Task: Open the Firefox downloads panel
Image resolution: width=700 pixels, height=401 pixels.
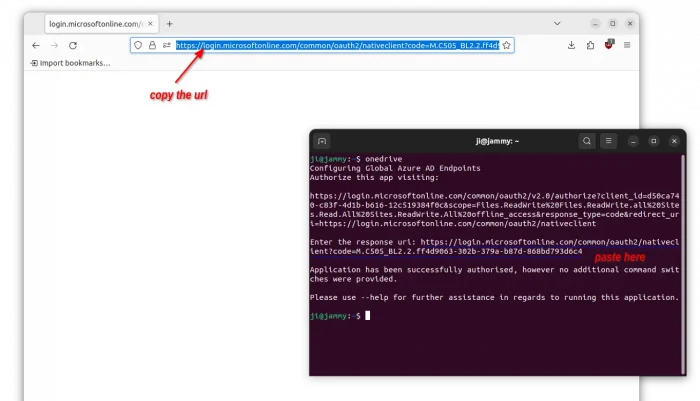Action: 572,45
